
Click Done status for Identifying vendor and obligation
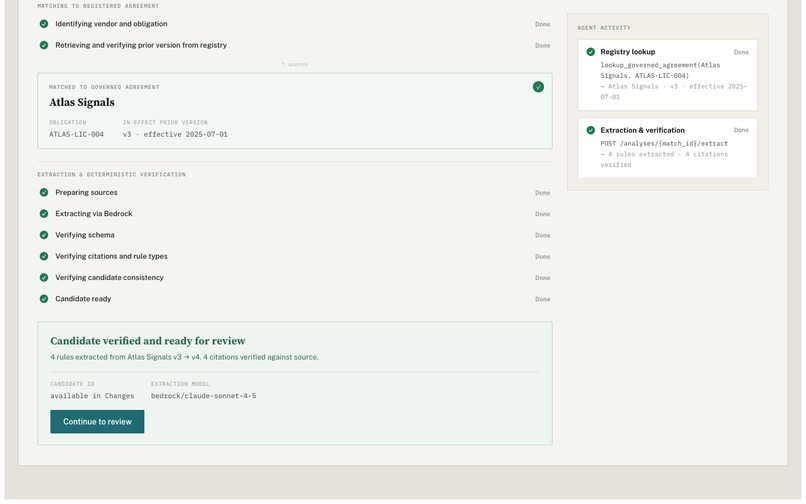[x=542, y=24]
